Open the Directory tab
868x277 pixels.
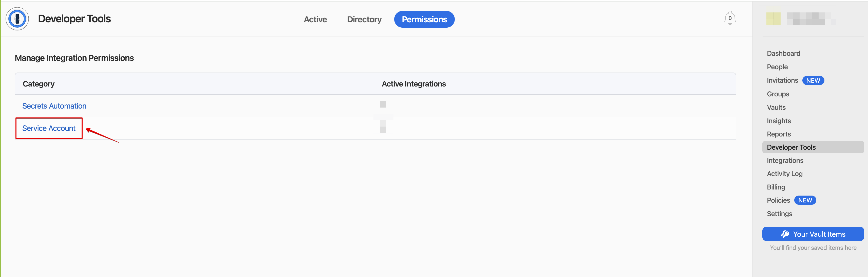click(364, 19)
